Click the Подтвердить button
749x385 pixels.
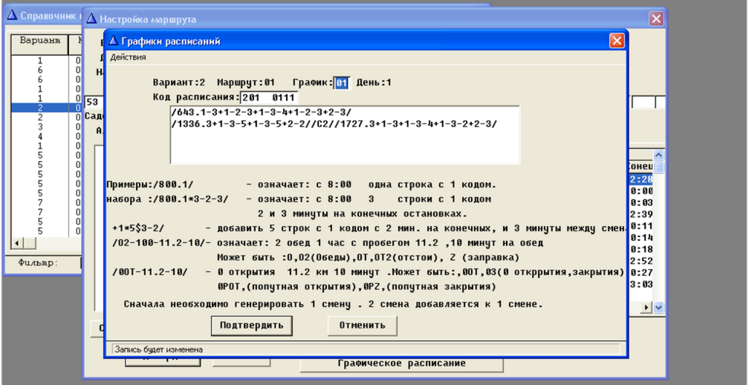click(x=251, y=325)
